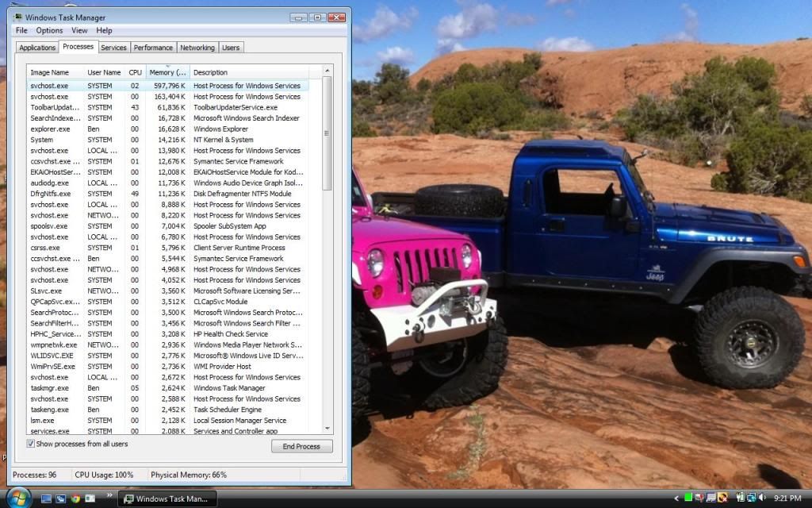Select the wmpnetwk.exe process
Viewport: 812px width, 508px height.
click(x=168, y=345)
